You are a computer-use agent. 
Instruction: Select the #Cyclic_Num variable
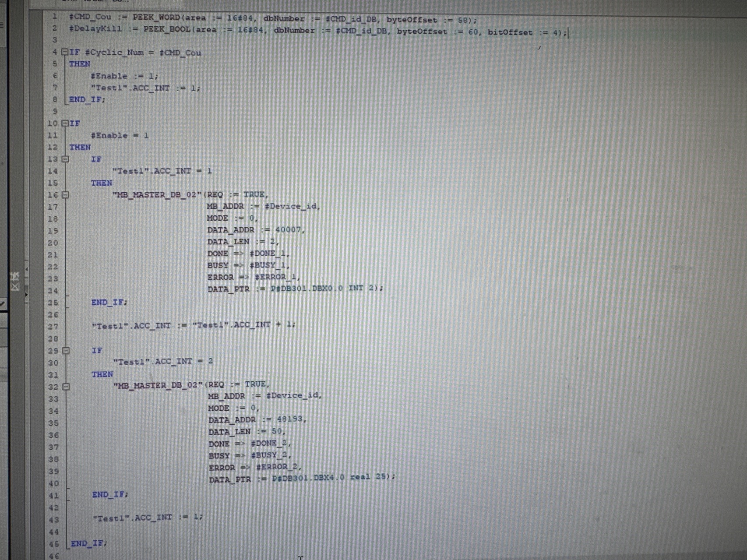coord(114,53)
